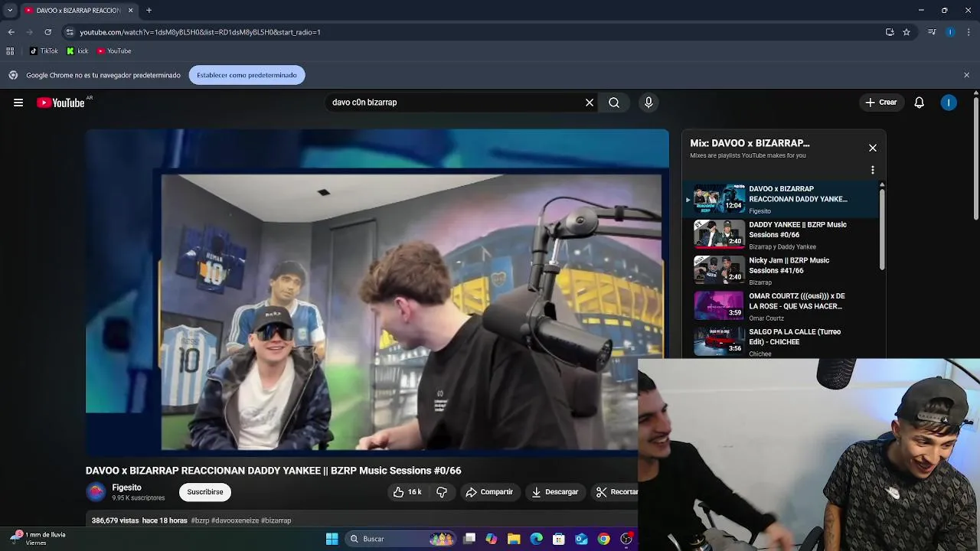
Task: Open the YouTube account avatar menu
Action: 949,103
